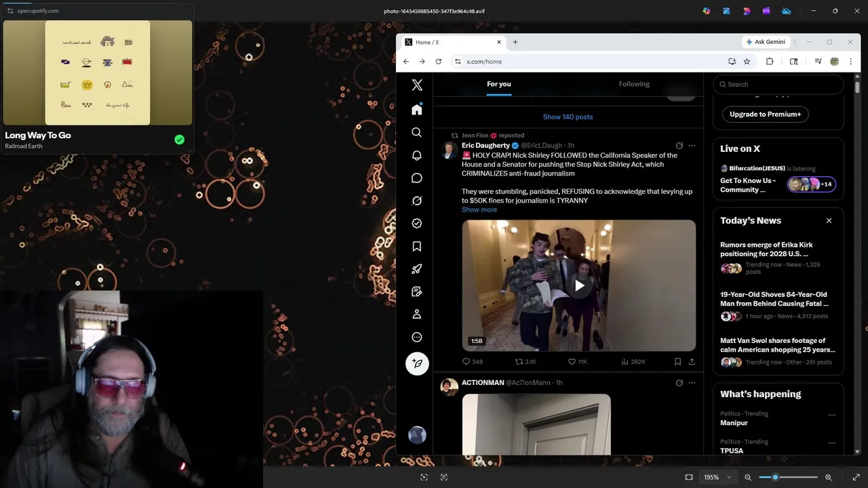Toggle green saved check in Spotify miniplayer
The image size is (868, 488).
coord(180,140)
